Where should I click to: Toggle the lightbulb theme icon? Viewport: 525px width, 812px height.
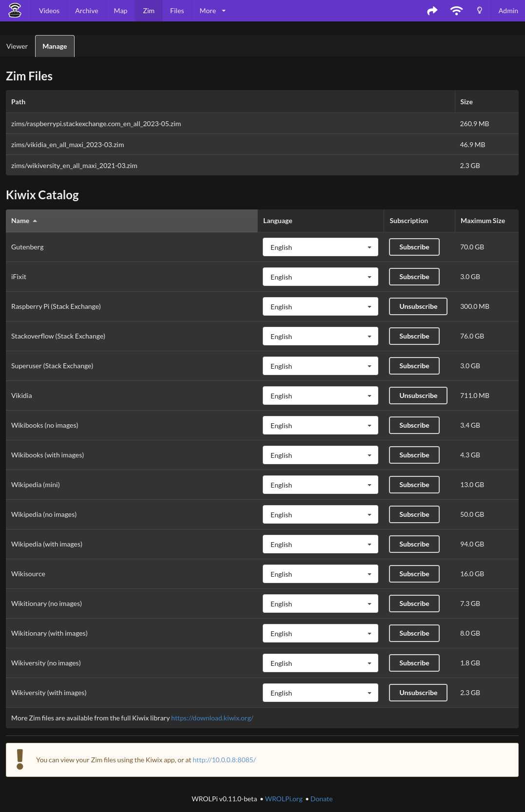480,11
